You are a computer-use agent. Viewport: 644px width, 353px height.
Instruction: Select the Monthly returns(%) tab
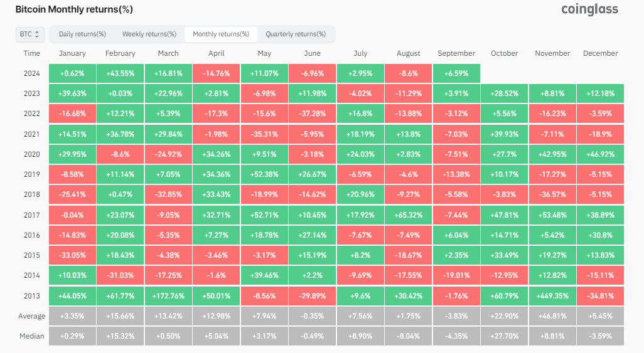tap(221, 34)
